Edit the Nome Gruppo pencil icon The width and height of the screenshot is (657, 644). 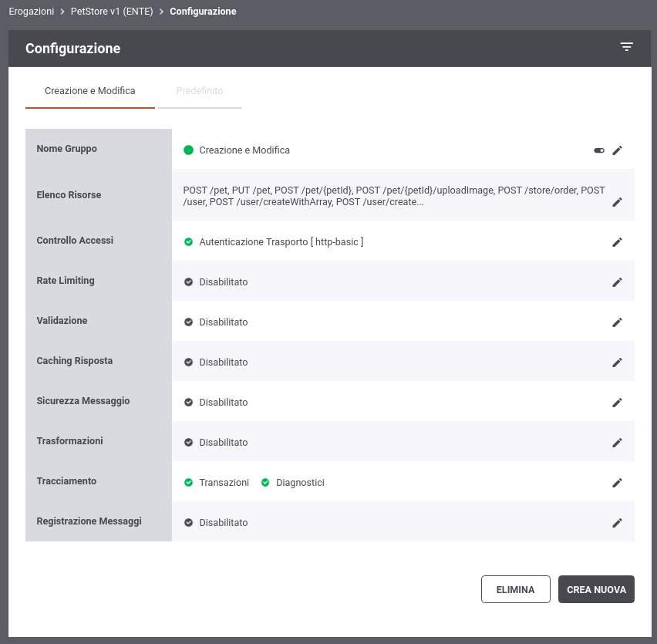tap(617, 150)
